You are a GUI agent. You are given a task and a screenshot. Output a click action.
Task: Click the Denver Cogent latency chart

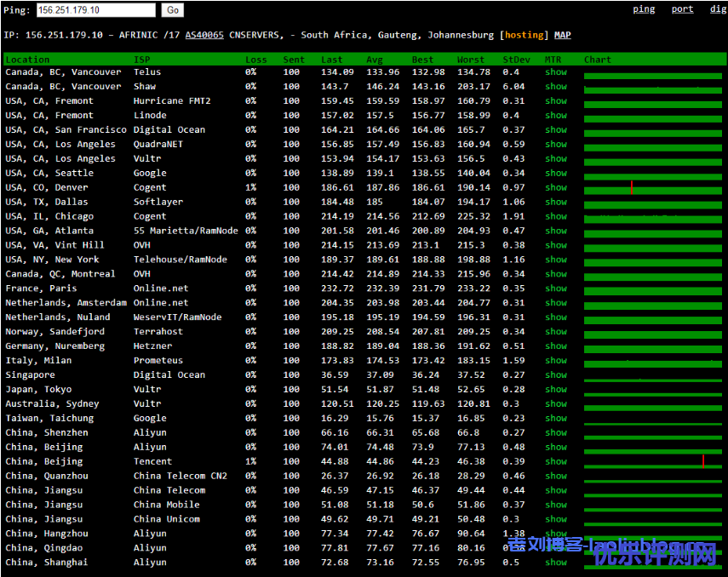point(652,188)
